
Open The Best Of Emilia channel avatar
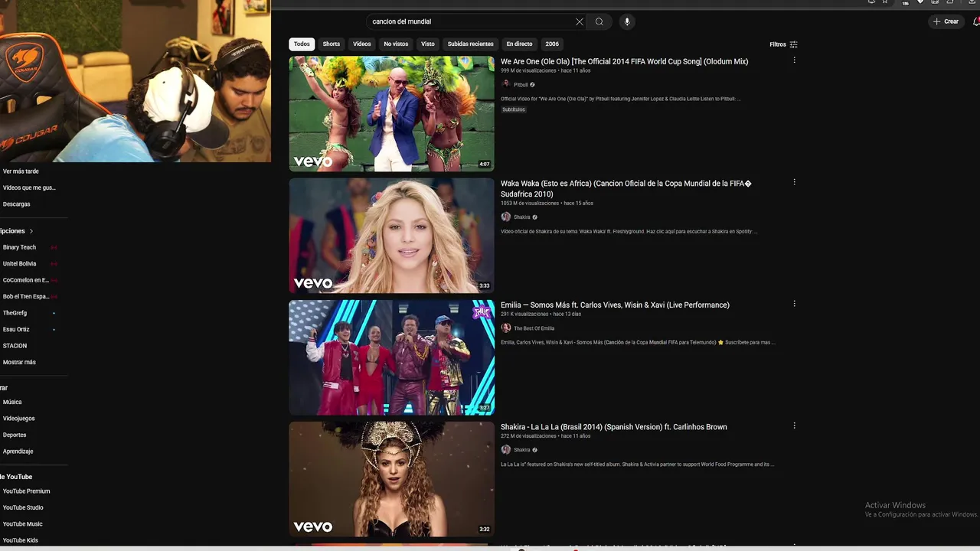tap(505, 328)
